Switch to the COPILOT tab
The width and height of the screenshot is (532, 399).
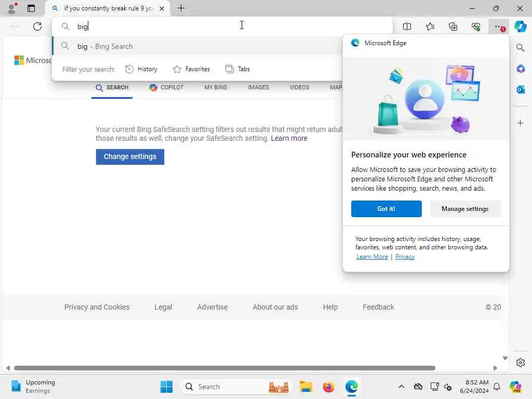[166, 87]
